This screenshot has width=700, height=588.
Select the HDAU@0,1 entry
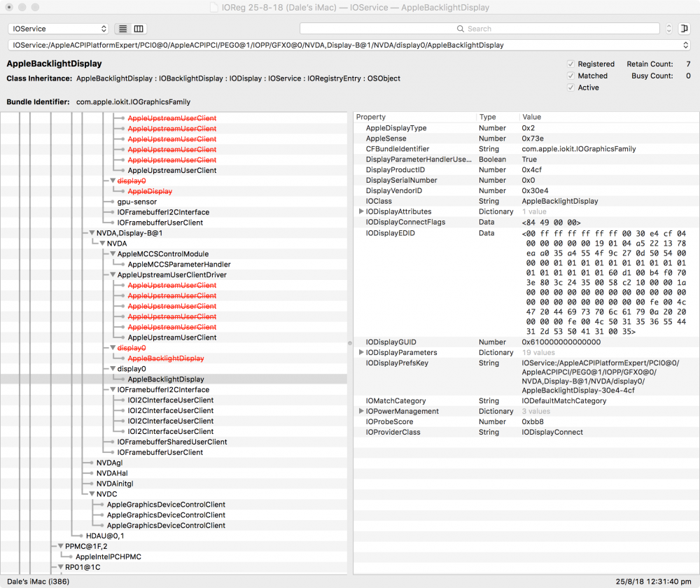(x=105, y=535)
